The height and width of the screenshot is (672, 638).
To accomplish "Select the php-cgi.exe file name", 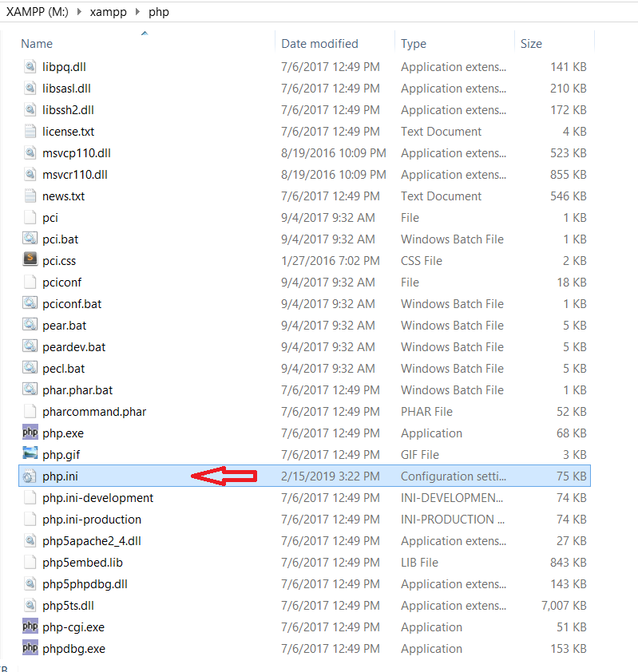I will pyautogui.click(x=73, y=627).
